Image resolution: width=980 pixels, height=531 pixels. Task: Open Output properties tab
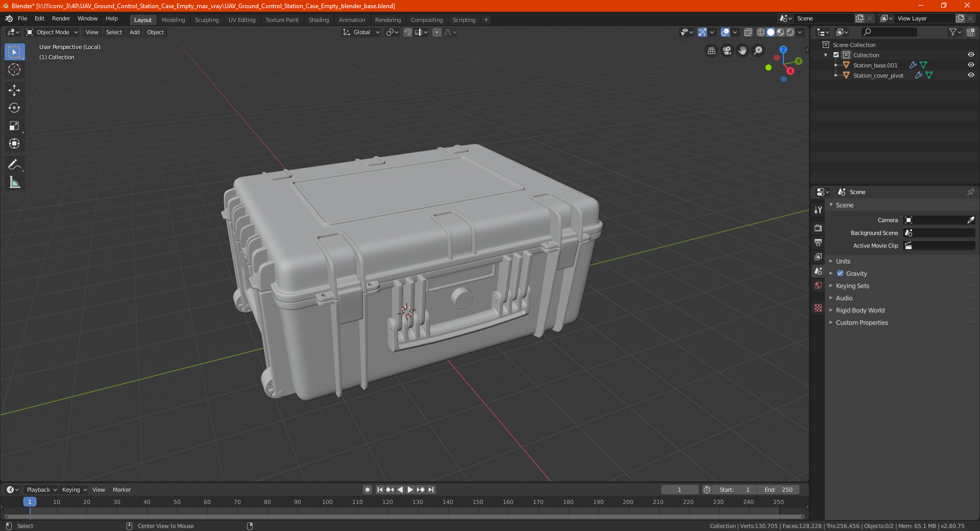[818, 242]
